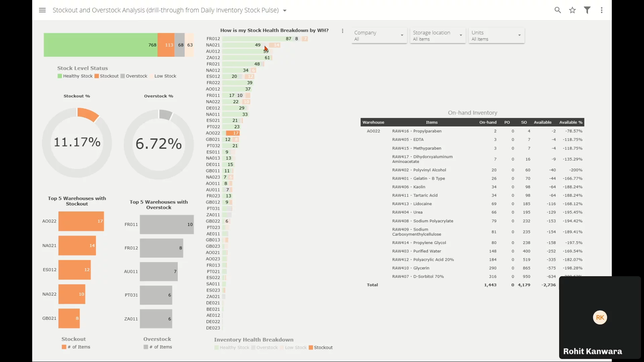Select the AO022 stockout bar
Screen dimensions: 644x362
coord(81,221)
